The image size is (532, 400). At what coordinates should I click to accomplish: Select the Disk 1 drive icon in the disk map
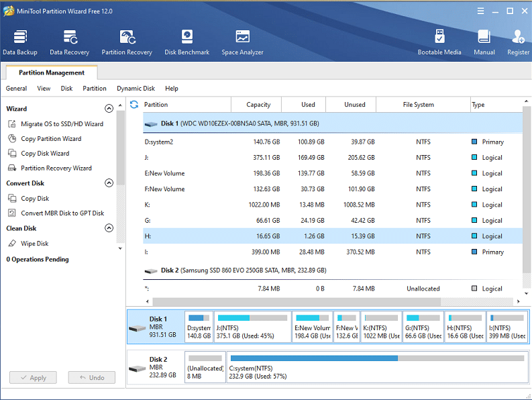click(138, 328)
